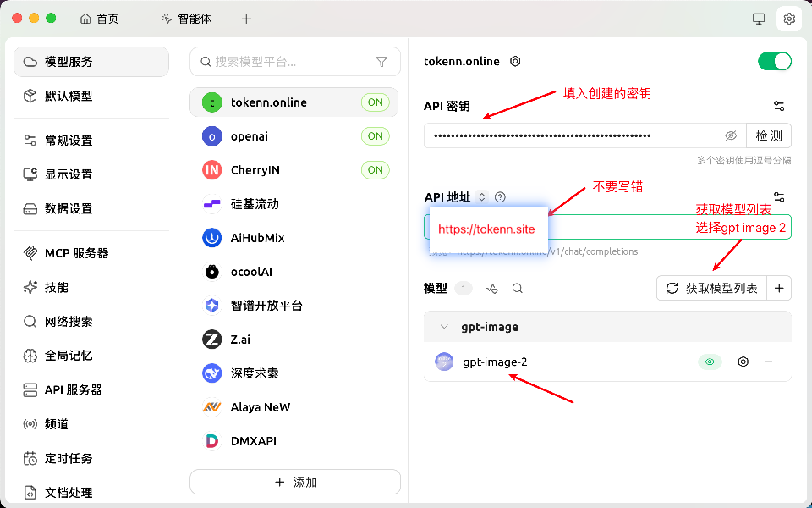
Task: Open 模型服务 settings section
Action: (91, 62)
